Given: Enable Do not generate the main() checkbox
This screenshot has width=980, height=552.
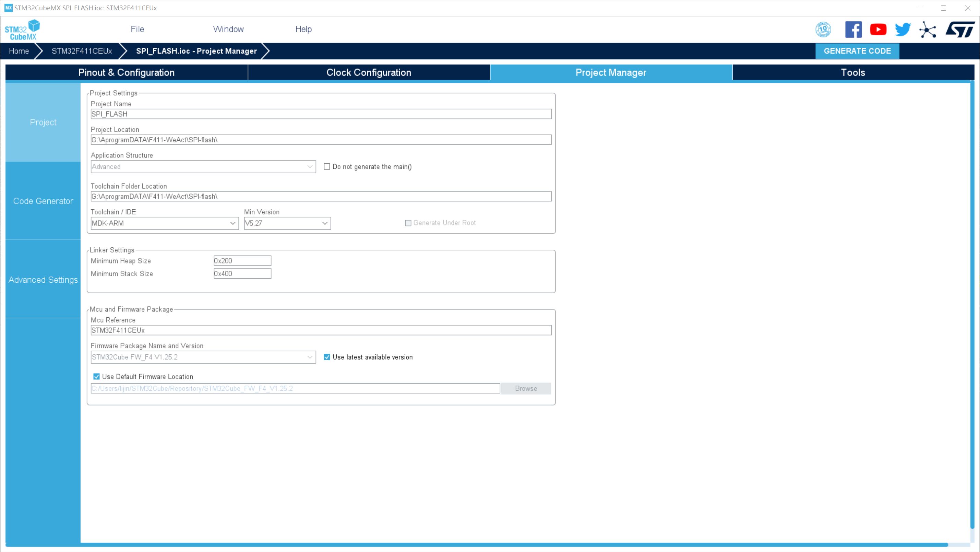Looking at the screenshot, I should [x=327, y=166].
